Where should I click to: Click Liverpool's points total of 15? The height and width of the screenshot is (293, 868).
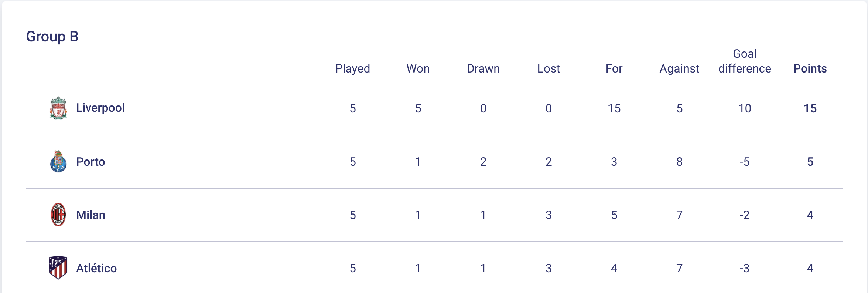tap(810, 108)
